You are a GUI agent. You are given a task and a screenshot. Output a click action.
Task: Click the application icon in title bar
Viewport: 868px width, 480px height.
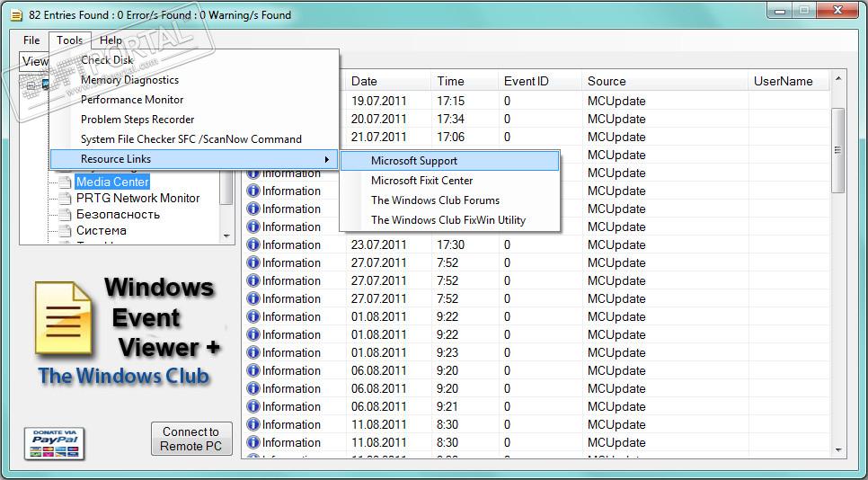coord(18,15)
